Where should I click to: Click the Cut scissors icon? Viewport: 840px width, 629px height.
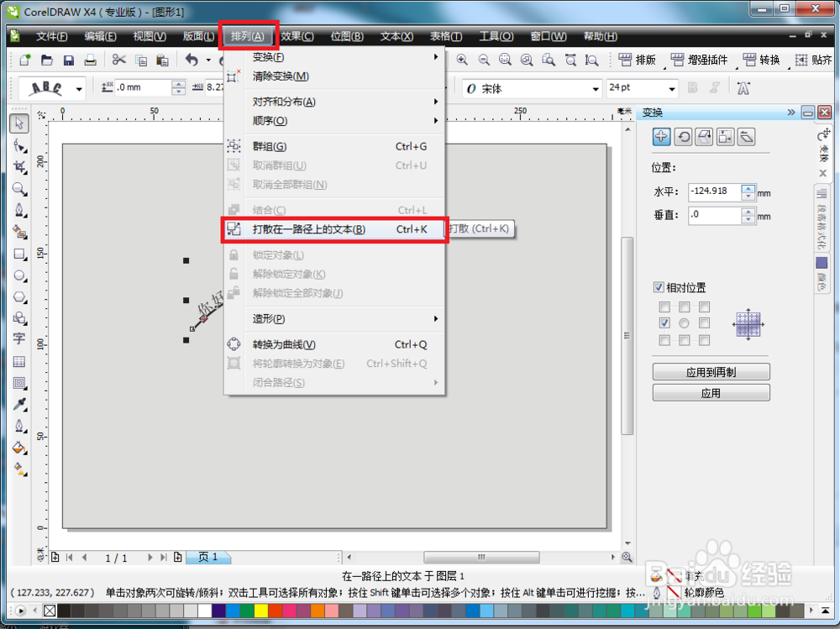119,60
